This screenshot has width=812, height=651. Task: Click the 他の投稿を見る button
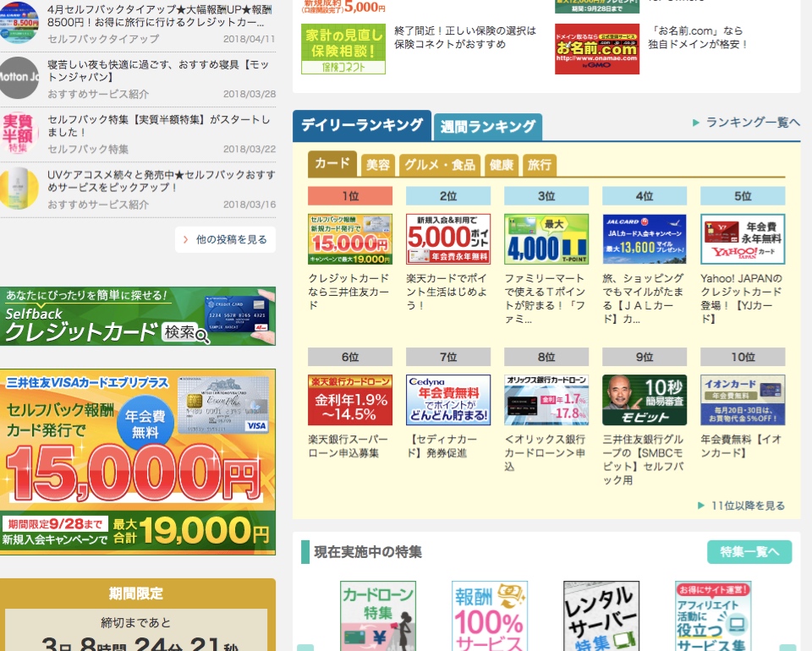pos(225,239)
